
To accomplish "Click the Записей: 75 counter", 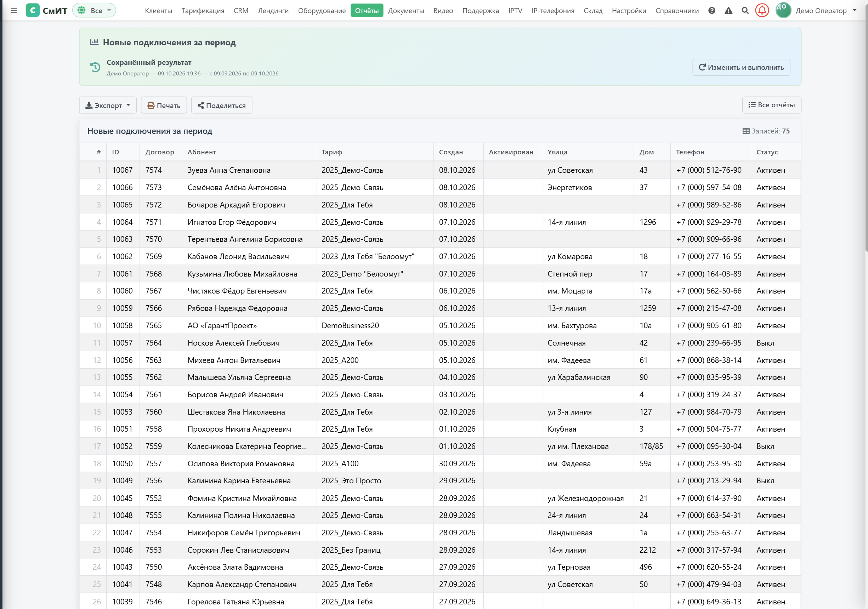I will coord(766,131).
